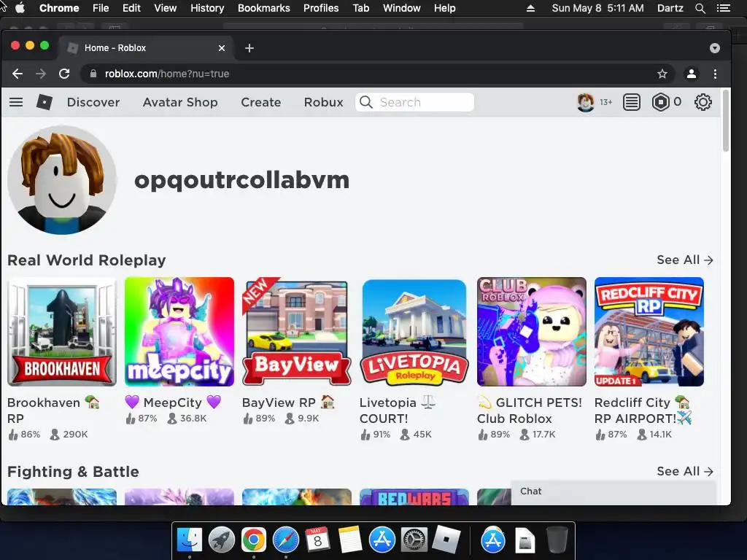Open Control Center list icon in menu bar
This screenshot has width=747, height=560.
pos(723,8)
